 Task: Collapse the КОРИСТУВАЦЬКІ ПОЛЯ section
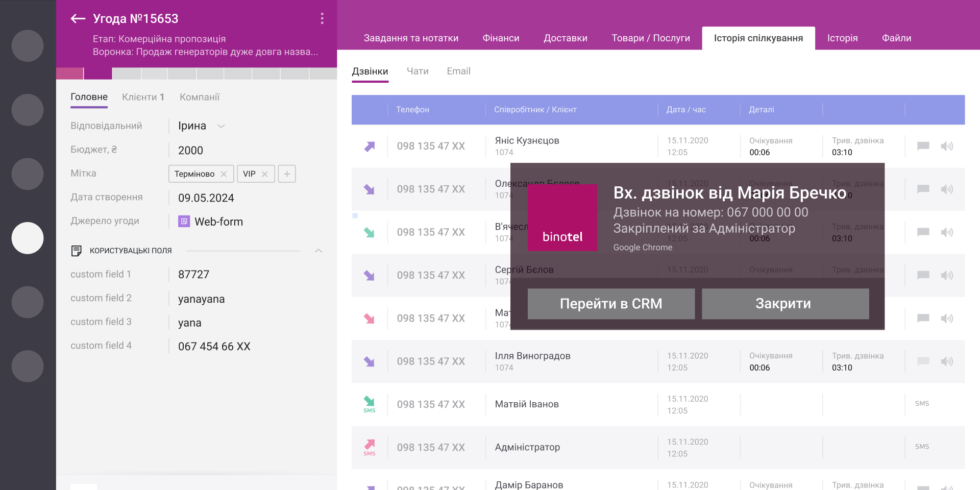click(318, 251)
